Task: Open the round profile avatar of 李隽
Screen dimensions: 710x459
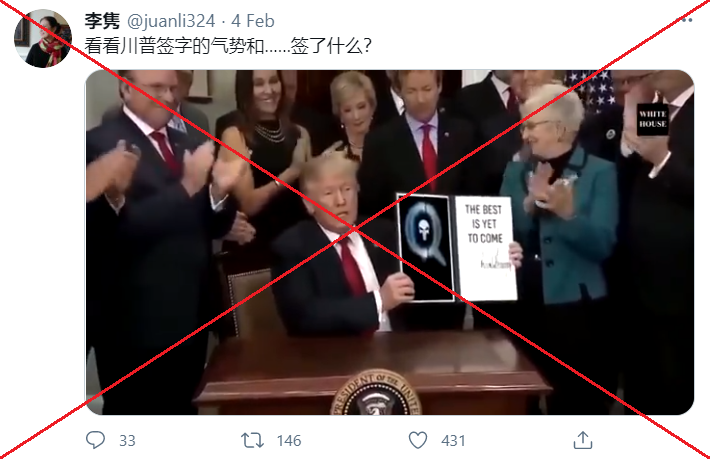Action: tap(43, 38)
